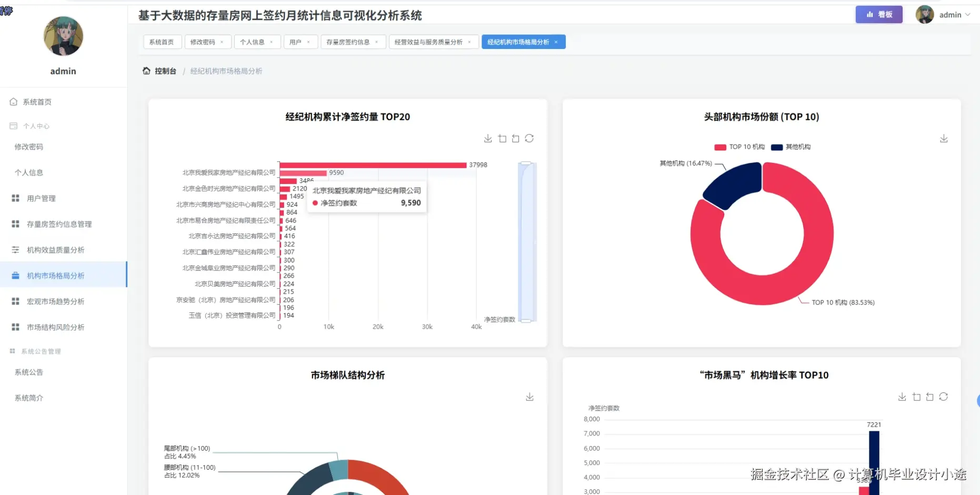Download the 市场黑马 growth chart image
The width and height of the screenshot is (980, 495).
pos(902,397)
